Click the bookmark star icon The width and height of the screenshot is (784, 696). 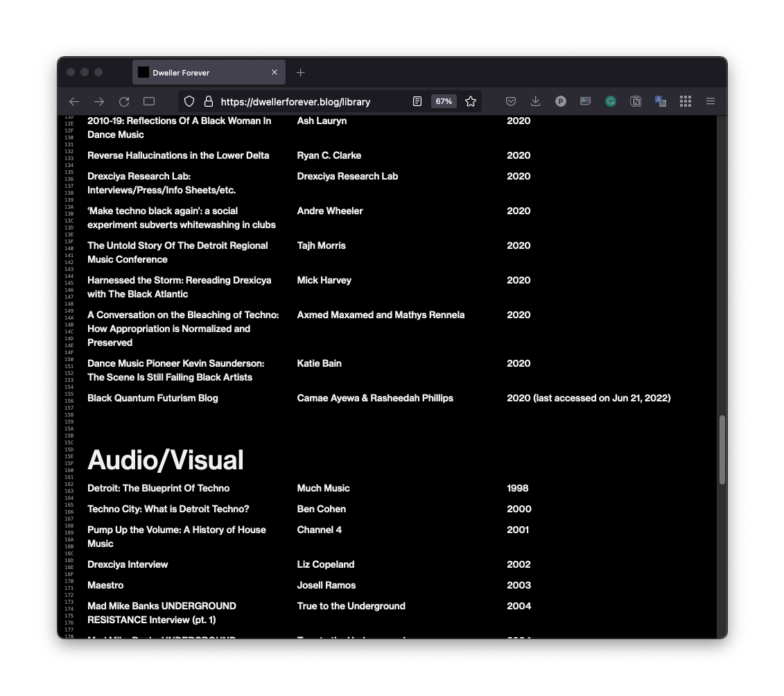click(x=471, y=101)
